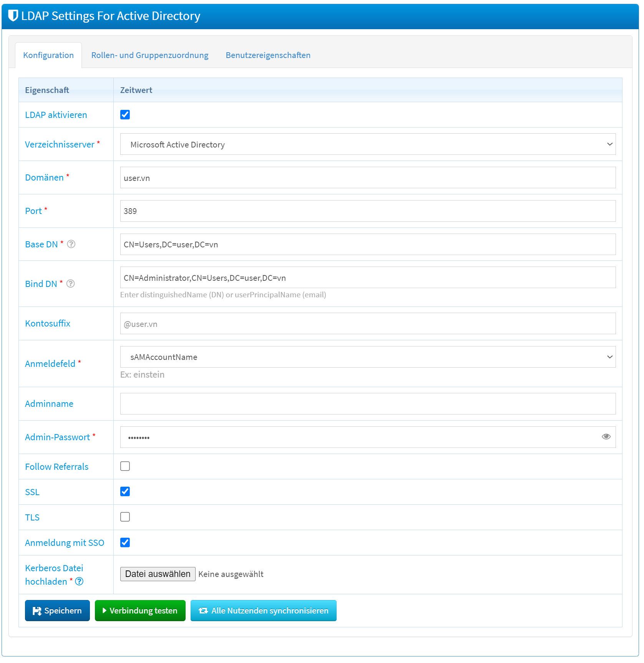Image resolution: width=644 pixels, height=663 pixels.
Task: Toggle the Anmeldung mit SSO checkbox
Action: (x=125, y=542)
